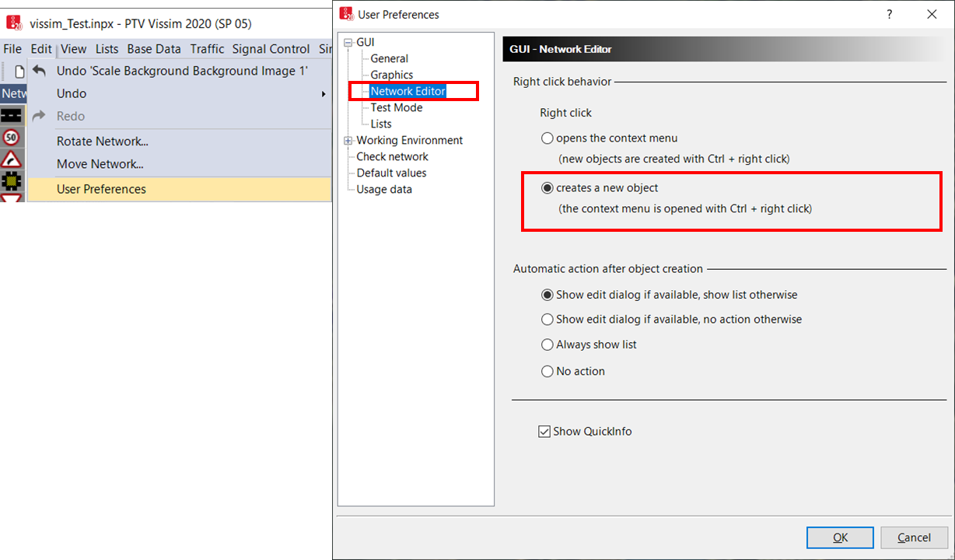955x560 pixels.
Task: Open the Undo submenu arrow
Action: (x=324, y=94)
